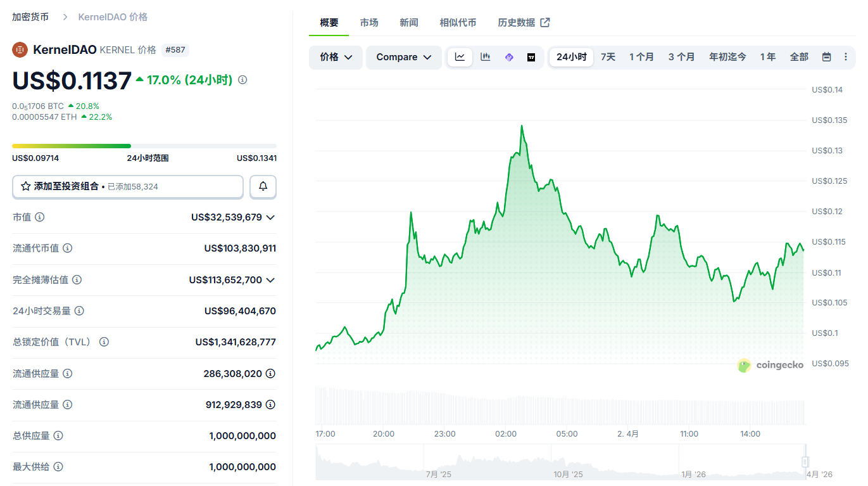Open the calendar date range picker
This screenshot has width=868, height=486.
coord(826,57)
